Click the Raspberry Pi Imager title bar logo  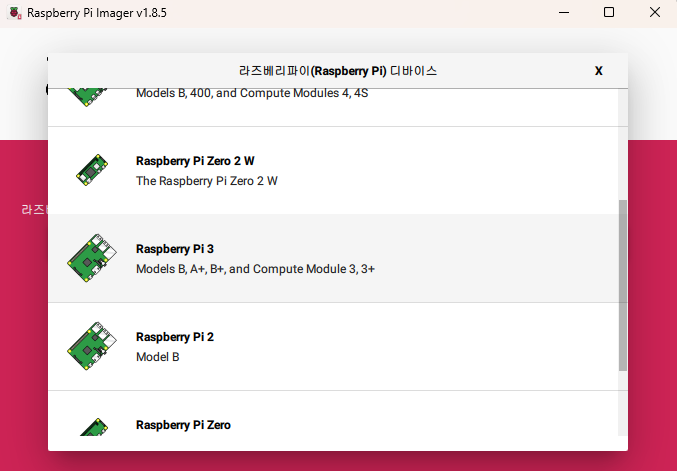(15, 13)
